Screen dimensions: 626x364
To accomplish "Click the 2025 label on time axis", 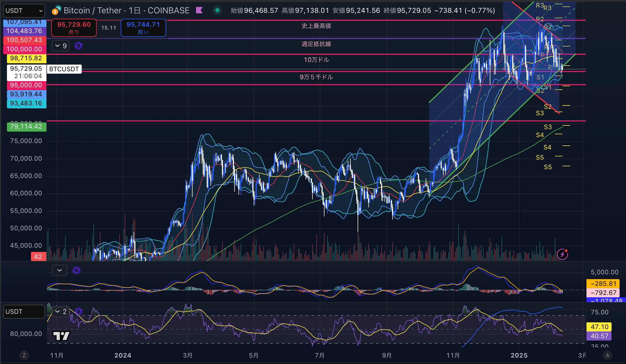I will [x=519, y=355].
